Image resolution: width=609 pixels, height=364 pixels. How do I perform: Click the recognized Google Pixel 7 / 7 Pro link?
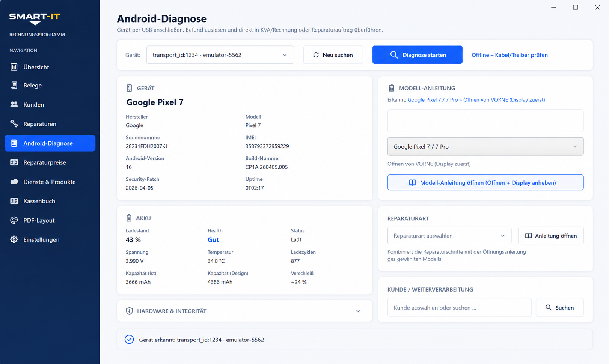476,99
